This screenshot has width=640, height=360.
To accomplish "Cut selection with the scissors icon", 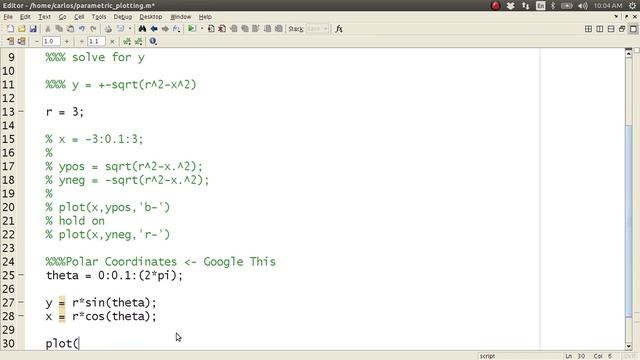I will click(48, 29).
